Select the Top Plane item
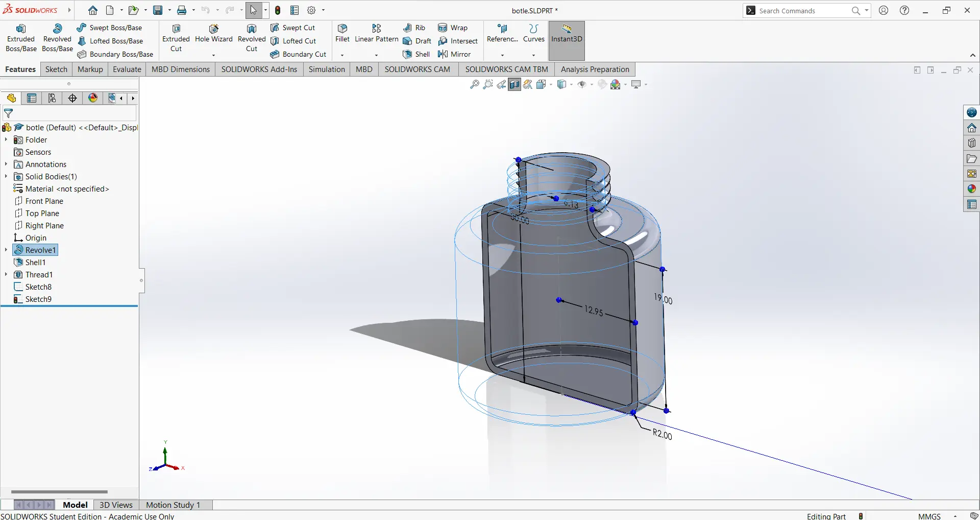 click(36, 213)
